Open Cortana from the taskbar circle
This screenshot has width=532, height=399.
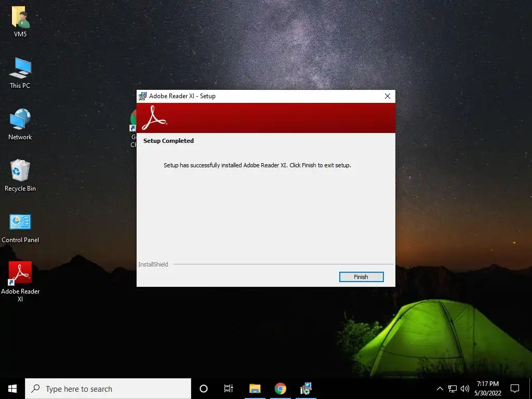pos(204,389)
